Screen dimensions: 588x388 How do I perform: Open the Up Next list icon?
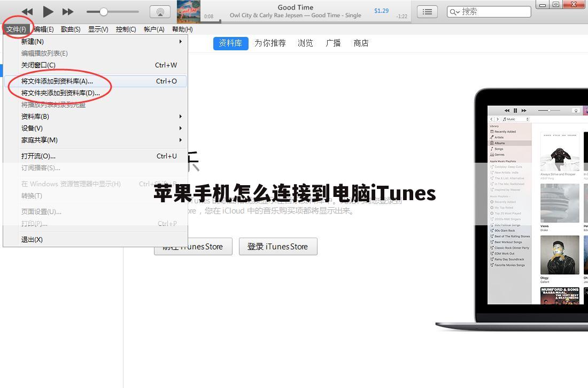[427, 12]
